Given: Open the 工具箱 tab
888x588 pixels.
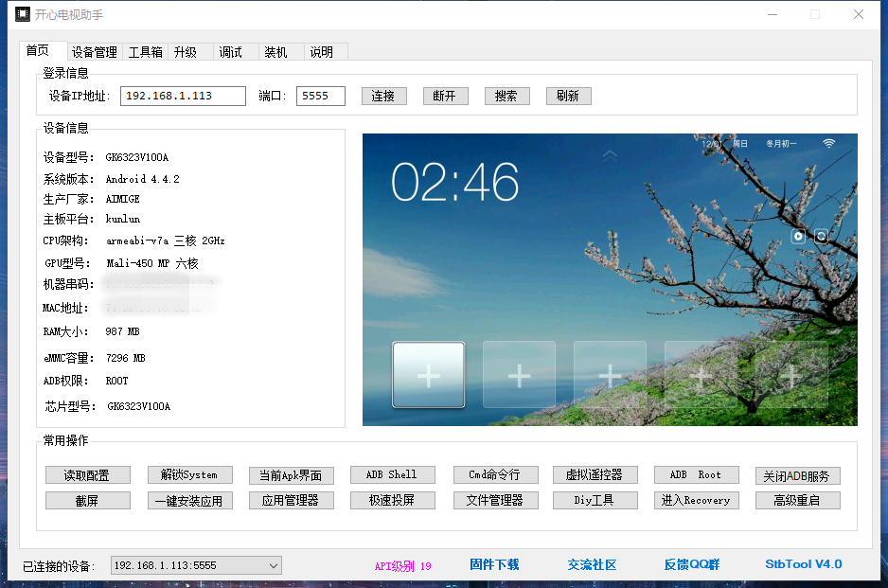Looking at the screenshot, I should click(x=146, y=52).
